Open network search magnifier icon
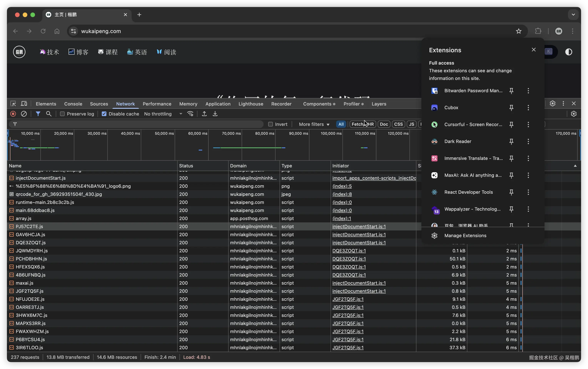 [x=49, y=114]
